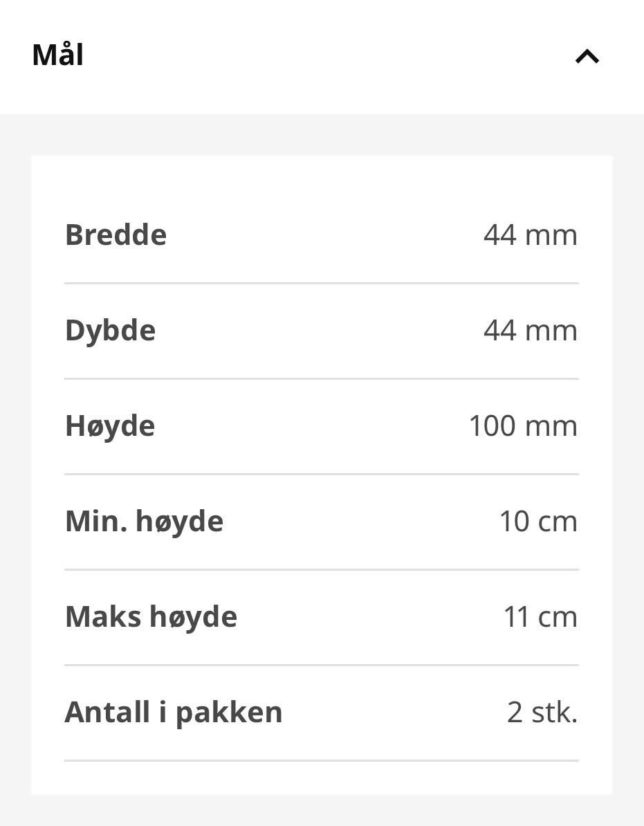Click gray background beneath measurements card
Viewport: 644px width, 826px height.
322,810
